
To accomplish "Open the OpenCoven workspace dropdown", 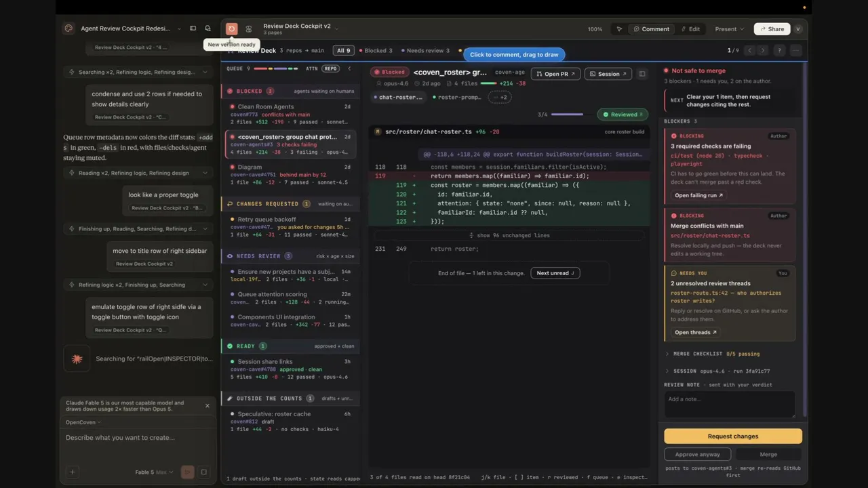I will coord(83,422).
